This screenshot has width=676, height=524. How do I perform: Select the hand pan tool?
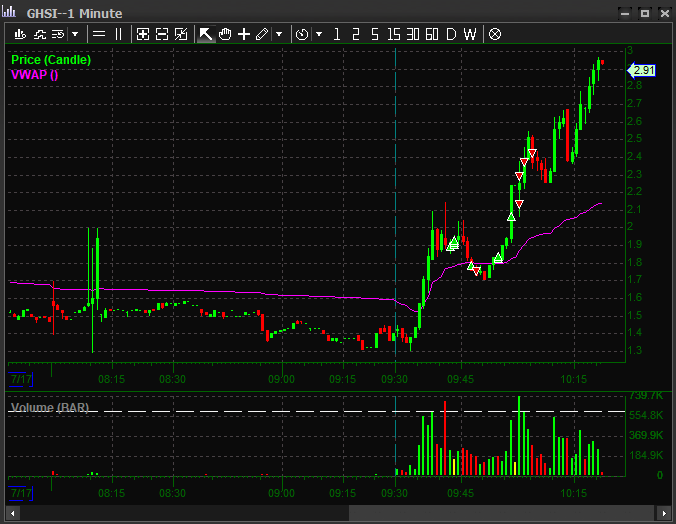coord(225,34)
